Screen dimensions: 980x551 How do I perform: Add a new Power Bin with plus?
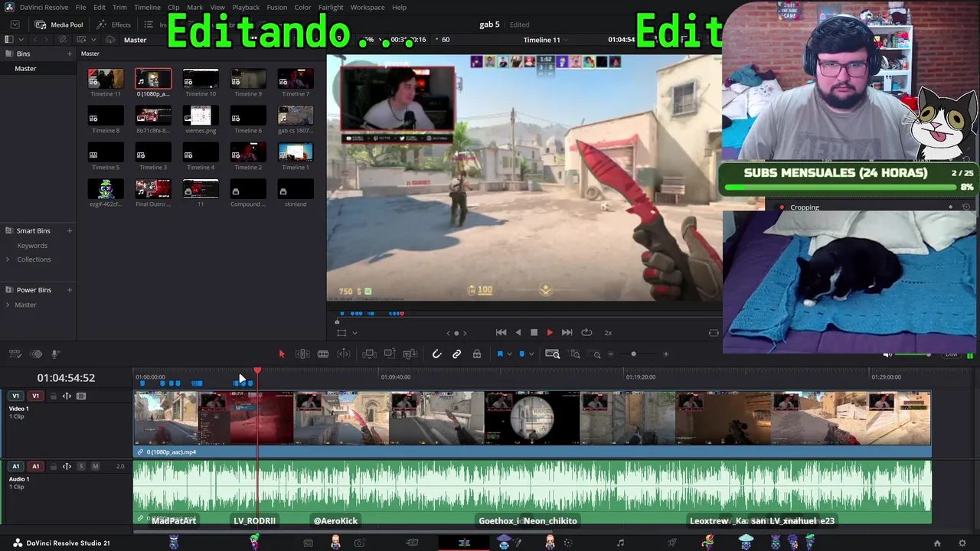(x=69, y=290)
